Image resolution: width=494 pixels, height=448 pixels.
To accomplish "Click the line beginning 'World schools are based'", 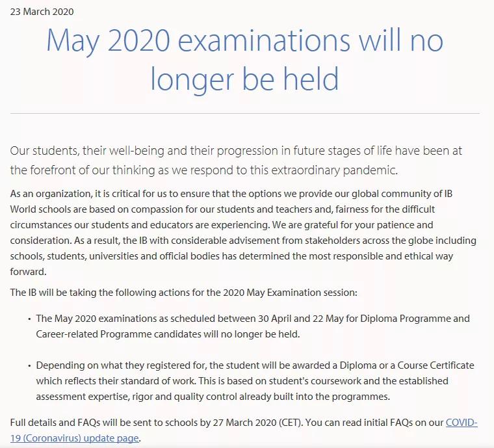I will [222, 209].
